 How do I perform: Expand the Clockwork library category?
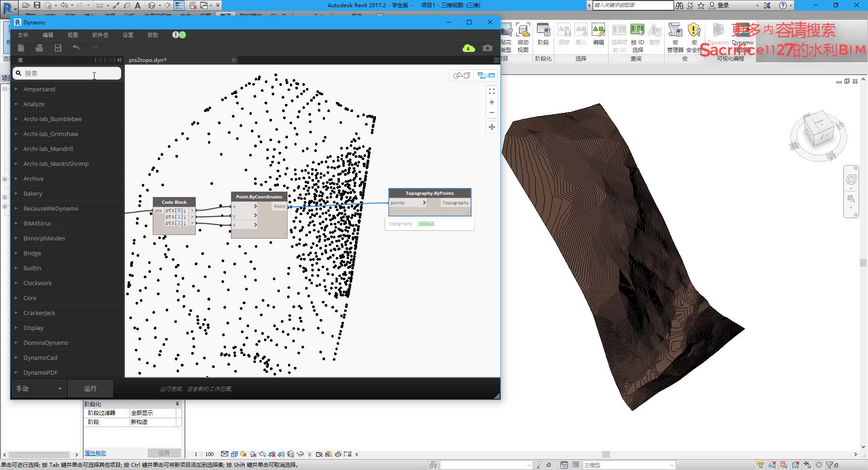tap(38, 283)
